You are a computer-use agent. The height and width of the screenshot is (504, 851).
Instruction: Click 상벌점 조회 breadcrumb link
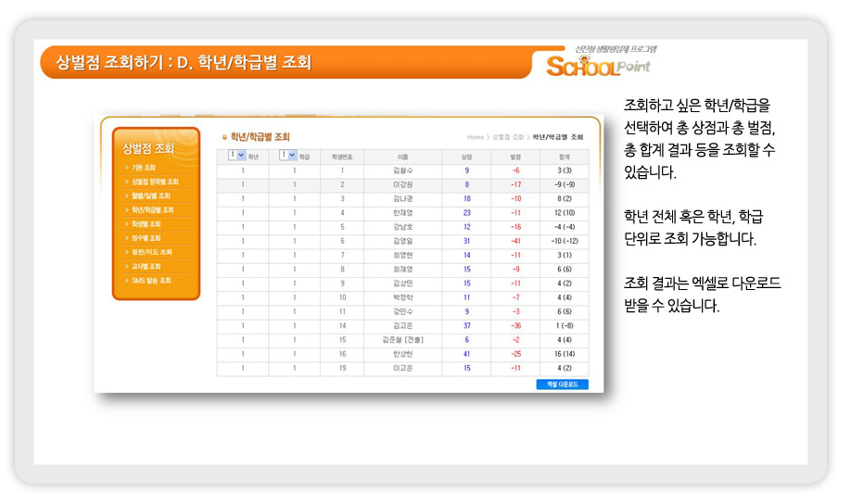508,137
